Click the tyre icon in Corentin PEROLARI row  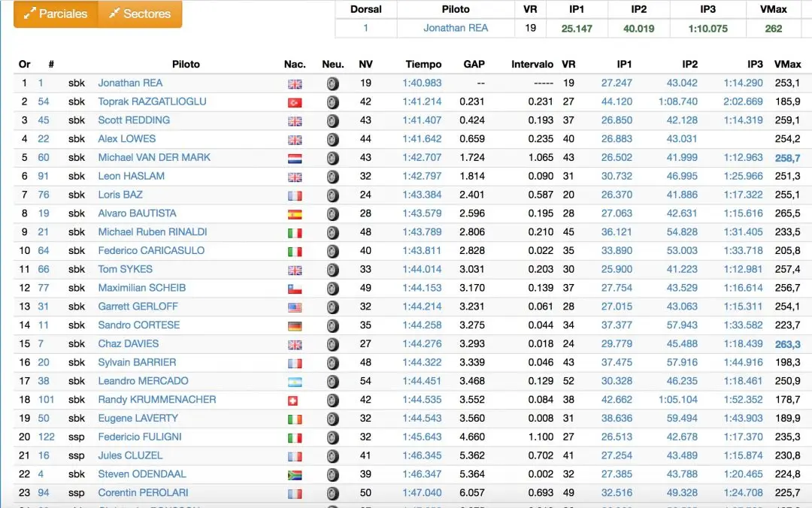pyautogui.click(x=333, y=494)
